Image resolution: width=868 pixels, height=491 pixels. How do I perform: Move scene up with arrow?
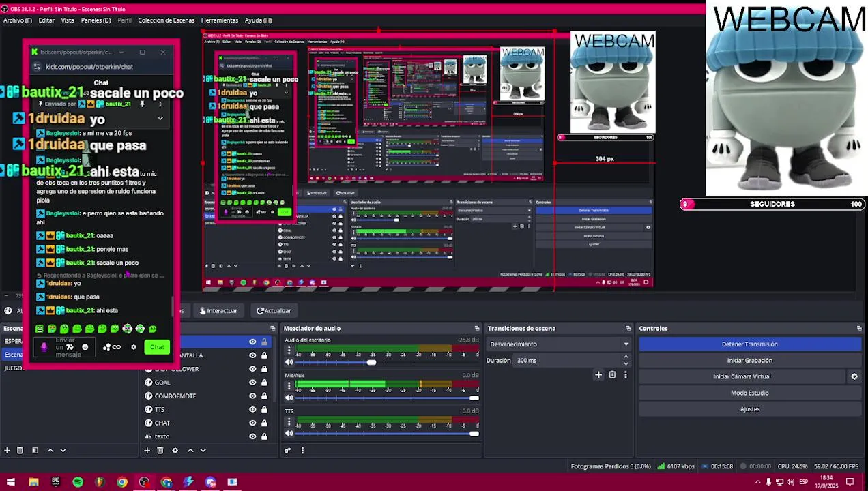click(x=50, y=450)
